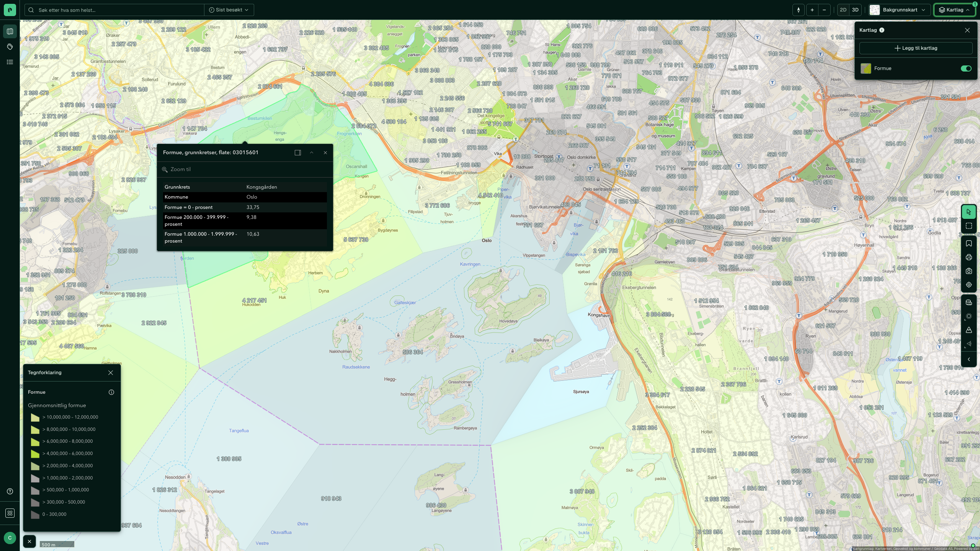The width and height of the screenshot is (980, 551).
Task: Click Zoom til in feature popup
Action: coord(180,170)
